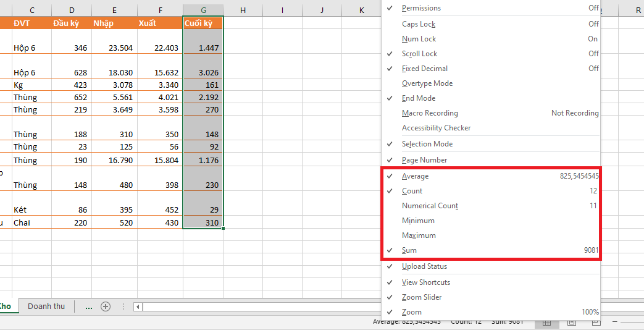
Task: Select Macro Recording menu entry
Action: (x=430, y=113)
